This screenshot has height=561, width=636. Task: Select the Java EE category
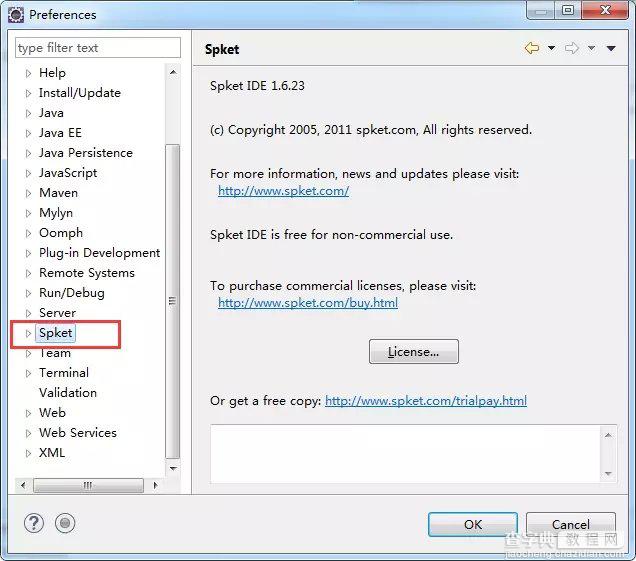tap(60, 133)
